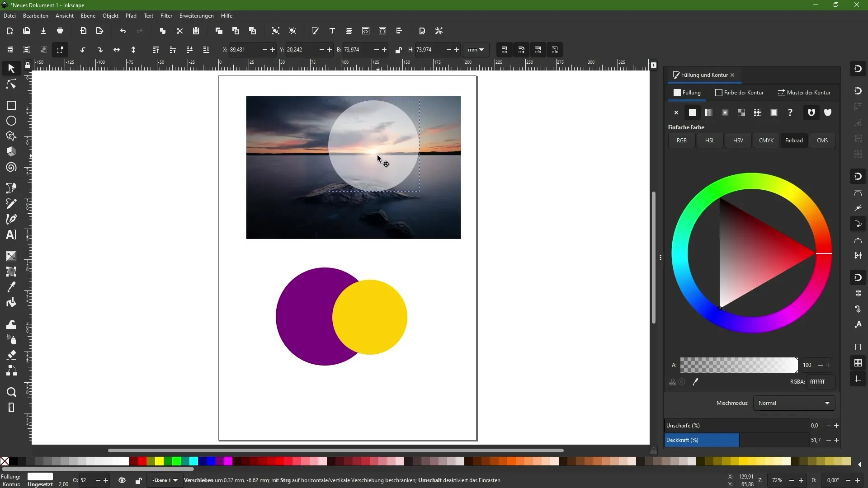Click CMYK color mode button
Screen dimensions: 868x488
766,140
